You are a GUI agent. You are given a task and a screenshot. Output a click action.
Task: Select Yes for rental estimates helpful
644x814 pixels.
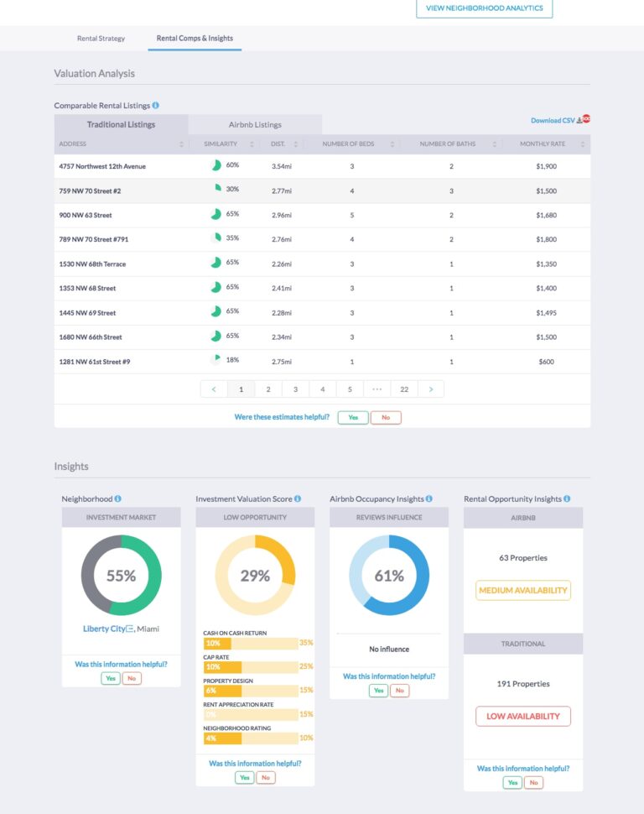(352, 417)
